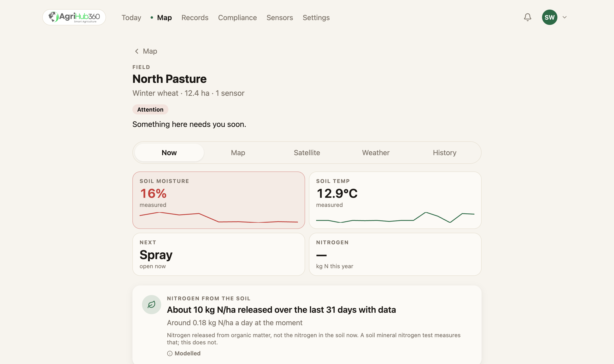Click the AgriHub360 logo

(x=74, y=17)
